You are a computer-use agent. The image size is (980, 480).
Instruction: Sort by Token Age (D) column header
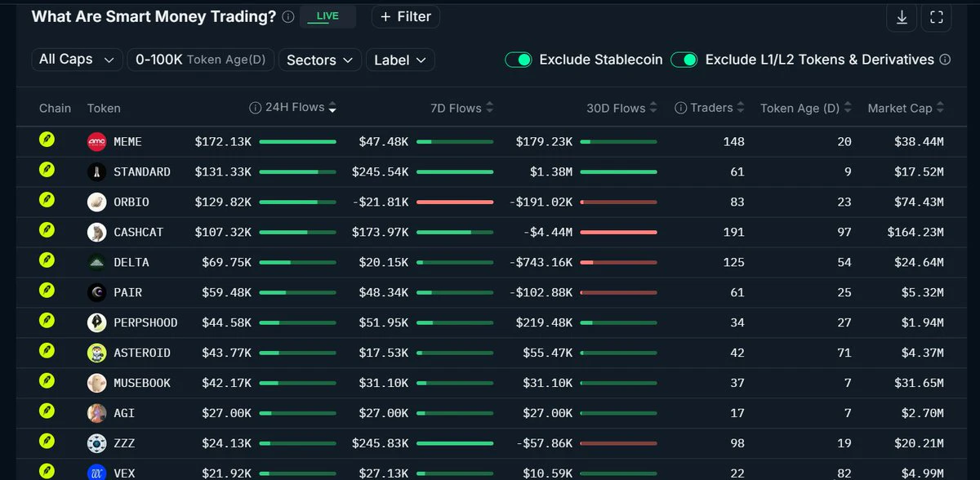click(x=806, y=109)
